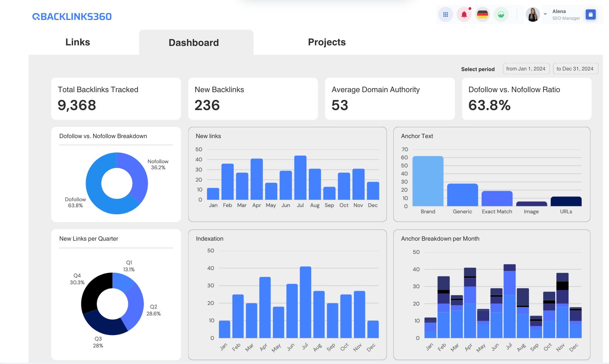
Task: Open the apps grid menu icon
Action: point(446,14)
